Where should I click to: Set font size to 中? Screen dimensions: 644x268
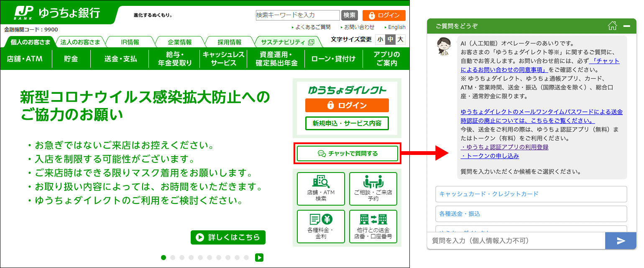[390, 40]
